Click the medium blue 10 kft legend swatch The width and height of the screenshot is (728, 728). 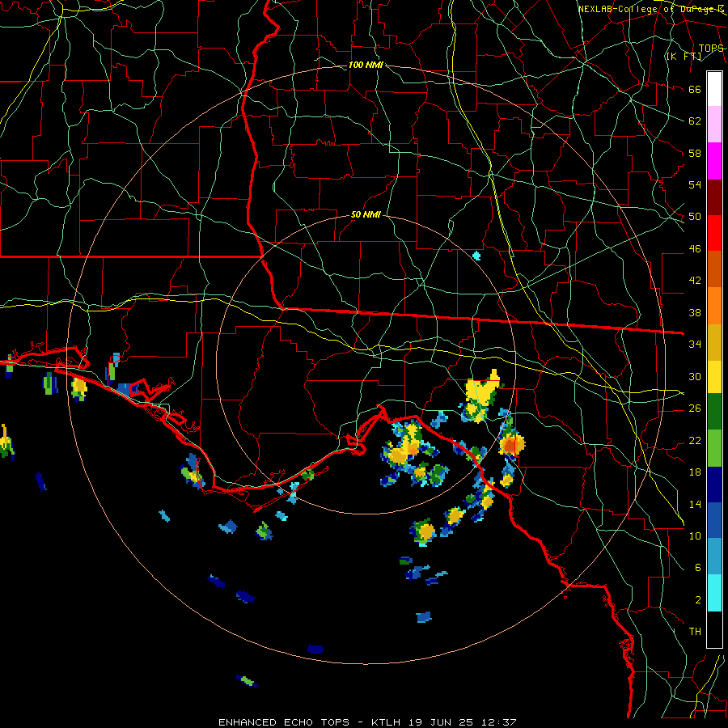pyautogui.click(x=714, y=520)
